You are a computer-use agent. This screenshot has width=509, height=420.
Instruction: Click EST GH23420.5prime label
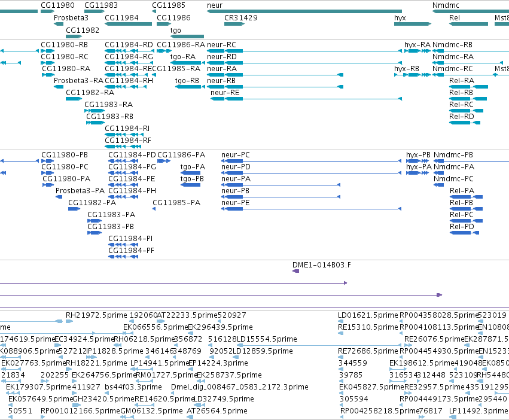[x=103, y=398]
